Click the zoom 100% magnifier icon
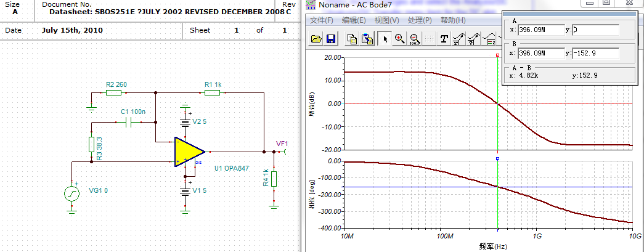This screenshot has width=644, height=252. [414, 39]
